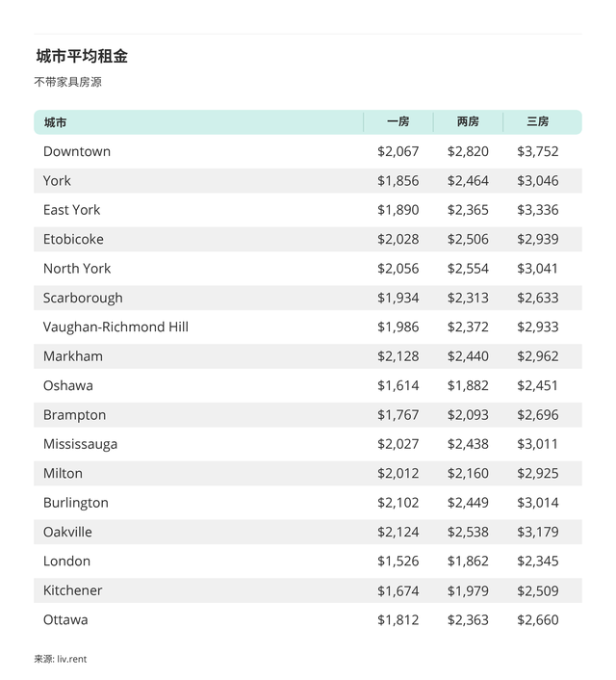Click Vaughan-Richmond Hill city name
The width and height of the screenshot is (616, 680).
pyautogui.click(x=115, y=327)
